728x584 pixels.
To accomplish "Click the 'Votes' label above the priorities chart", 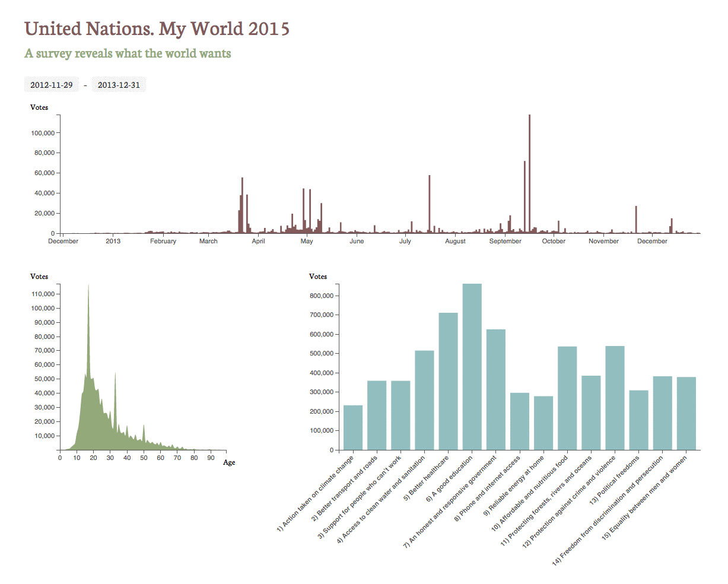I will (318, 277).
